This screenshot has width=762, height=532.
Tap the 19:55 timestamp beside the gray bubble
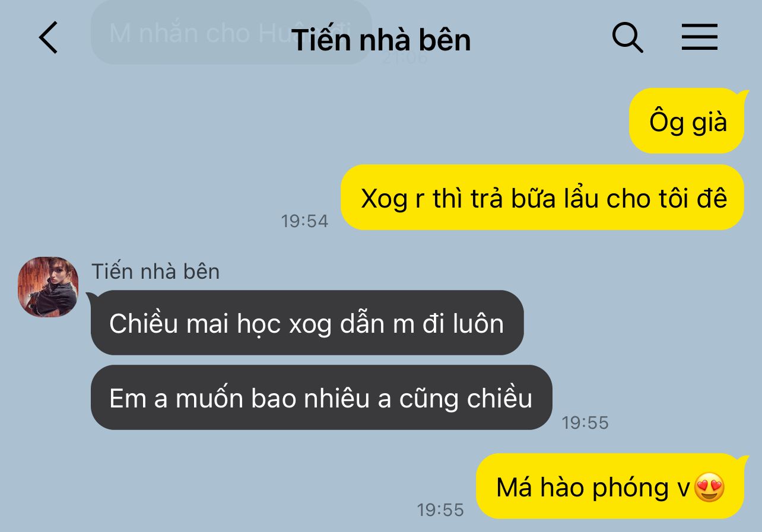585,422
